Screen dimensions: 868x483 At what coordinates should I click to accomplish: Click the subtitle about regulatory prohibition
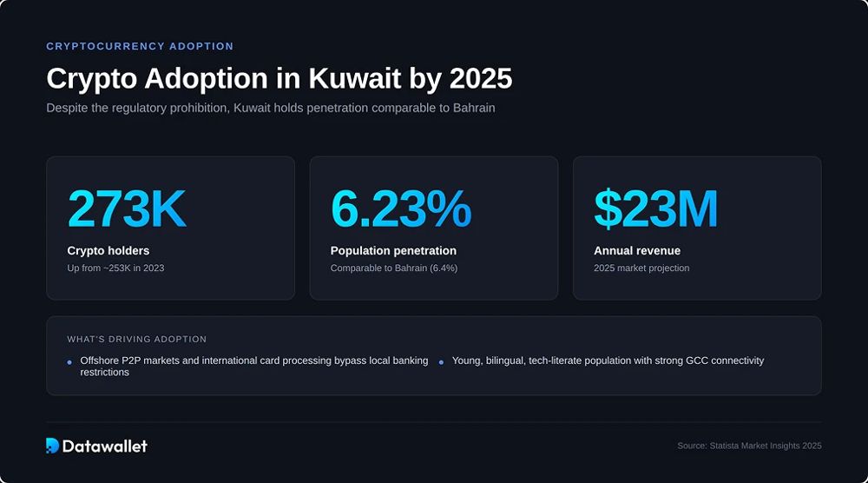pos(271,108)
